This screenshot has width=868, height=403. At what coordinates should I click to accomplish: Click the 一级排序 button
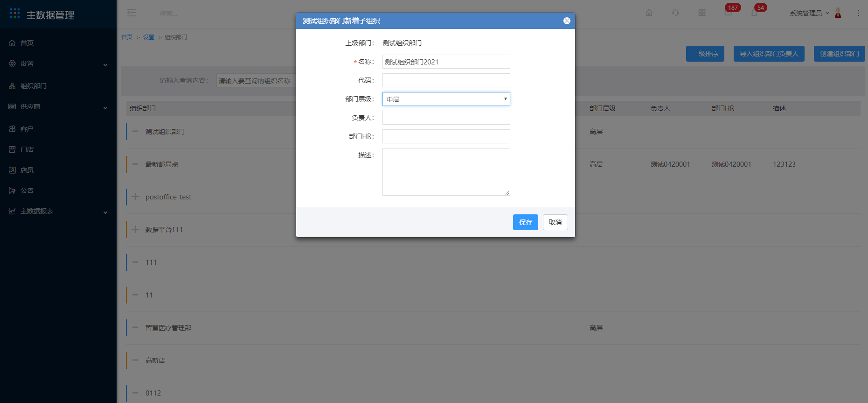click(x=705, y=54)
